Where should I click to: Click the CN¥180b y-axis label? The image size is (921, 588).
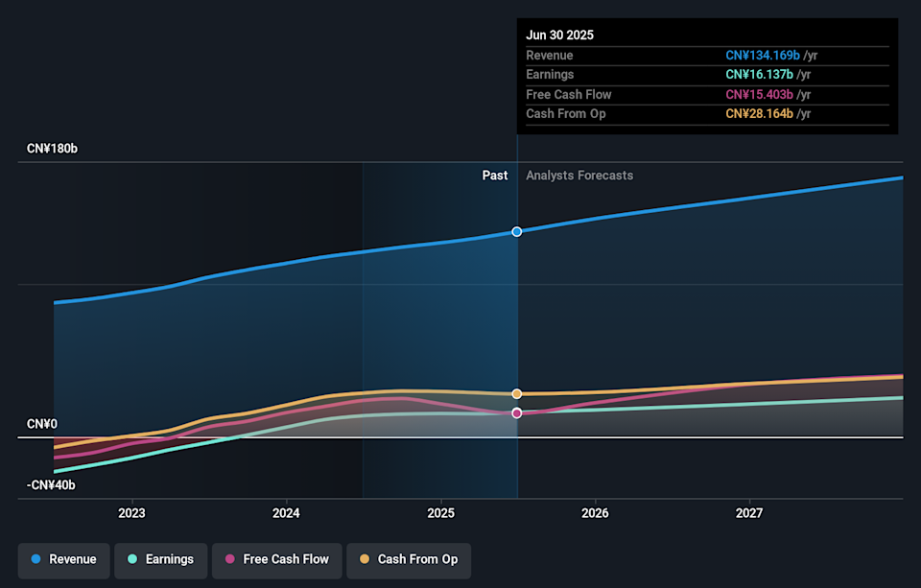click(x=52, y=149)
